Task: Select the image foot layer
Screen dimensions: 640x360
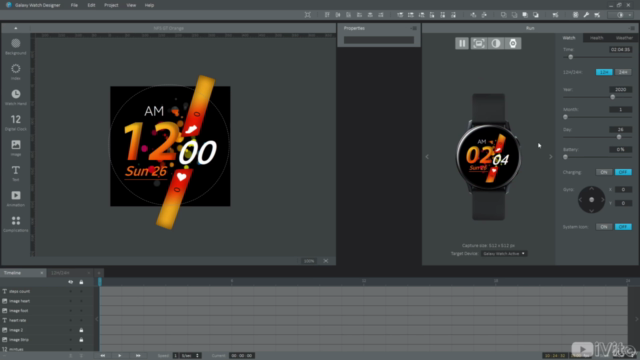Action: (x=18, y=311)
